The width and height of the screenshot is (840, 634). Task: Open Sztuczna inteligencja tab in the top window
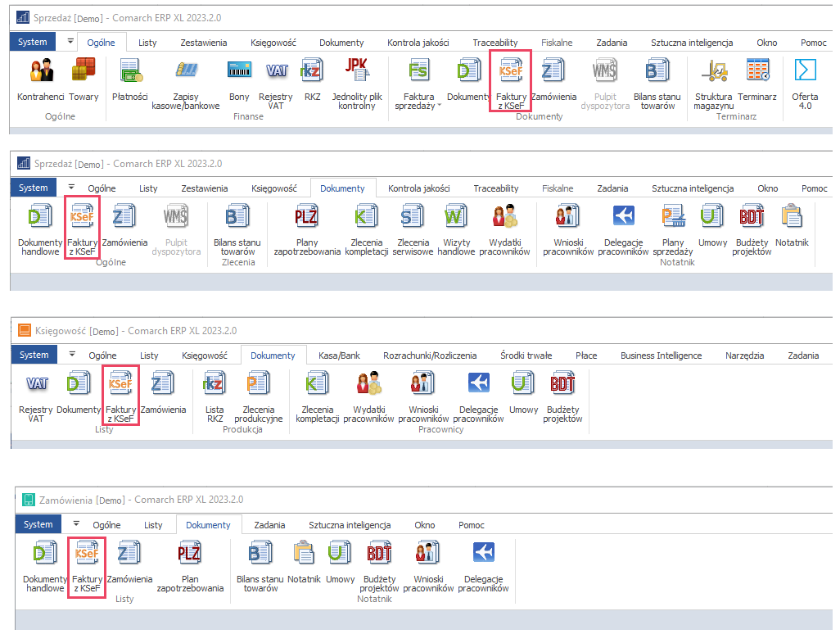click(x=692, y=43)
